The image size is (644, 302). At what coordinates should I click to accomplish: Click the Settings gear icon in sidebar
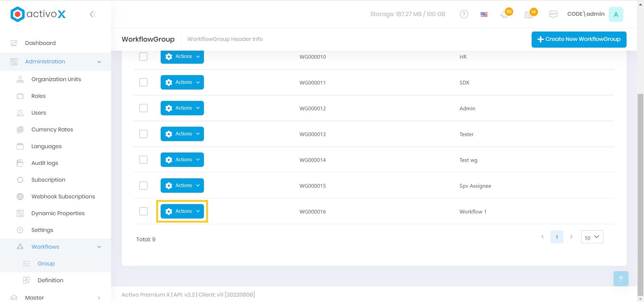pos(20,230)
